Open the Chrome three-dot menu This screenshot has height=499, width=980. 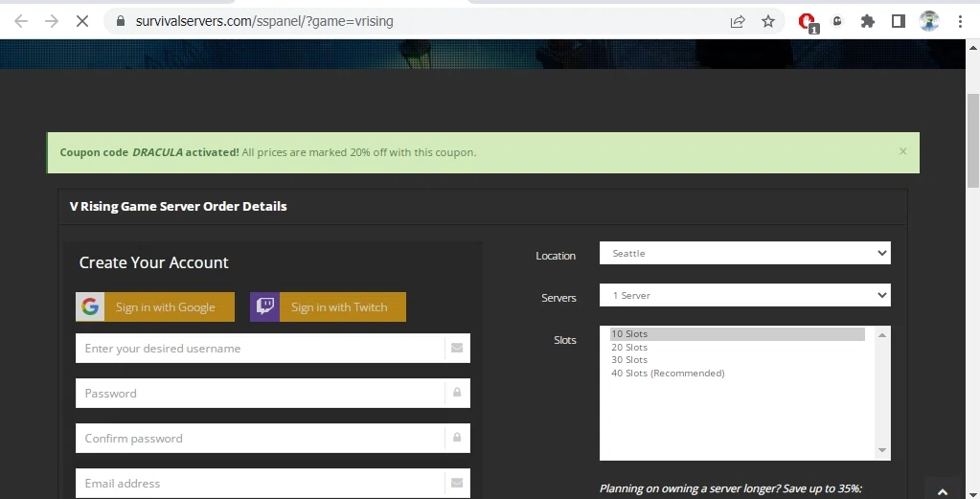pos(960,21)
